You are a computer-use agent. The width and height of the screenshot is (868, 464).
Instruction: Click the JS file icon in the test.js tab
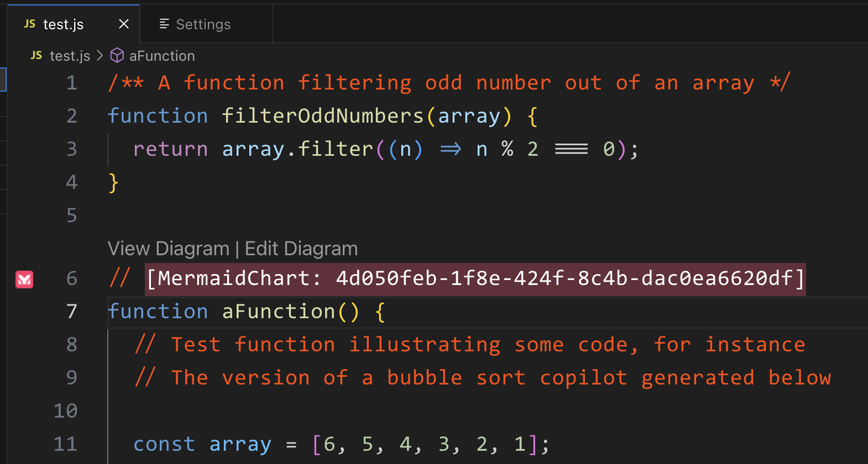(x=30, y=24)
